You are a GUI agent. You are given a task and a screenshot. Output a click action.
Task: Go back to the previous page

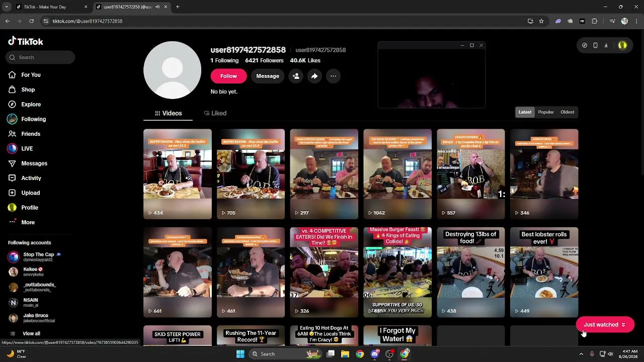click(x=8, y=21)
